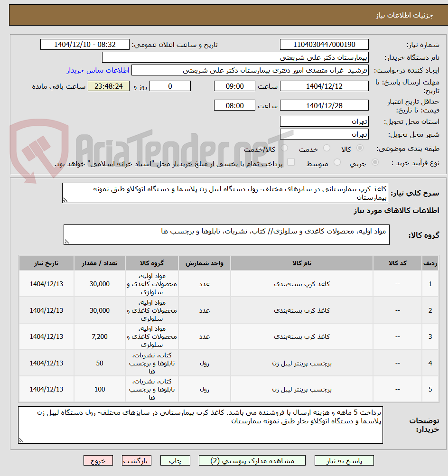Image resolution: width=448 pixels, height=476 pixels.
Task: Click the goods group cell in row 5
Action: [152, 389]
